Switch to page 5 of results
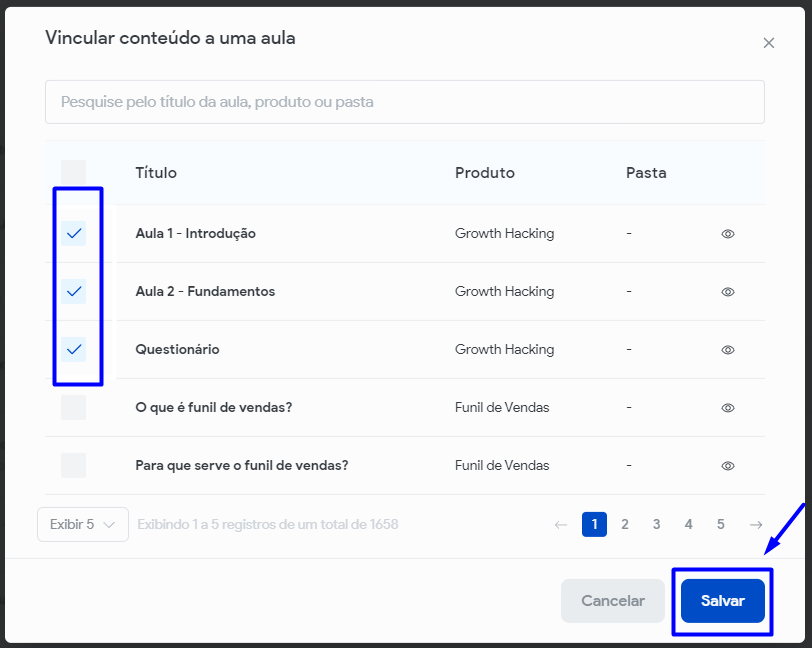This screenshot has width=812, height=648. coord(721,524)
